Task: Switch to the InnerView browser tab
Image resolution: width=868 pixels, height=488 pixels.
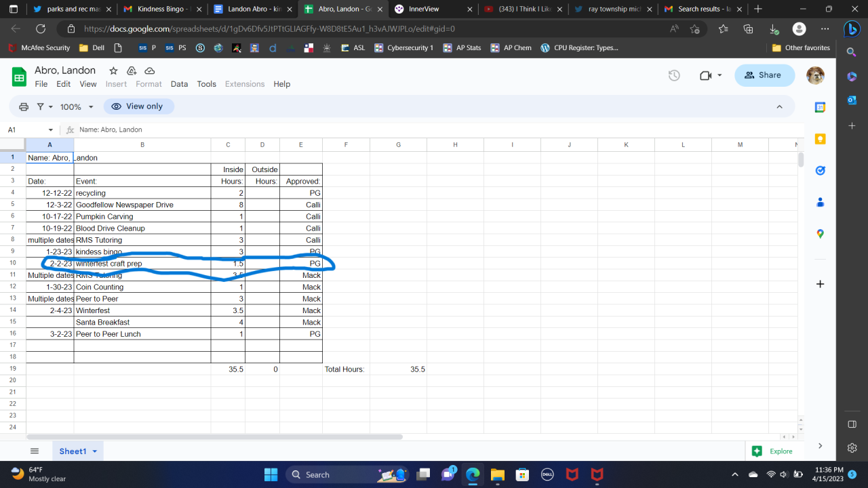Action: [x=433, y=9]
